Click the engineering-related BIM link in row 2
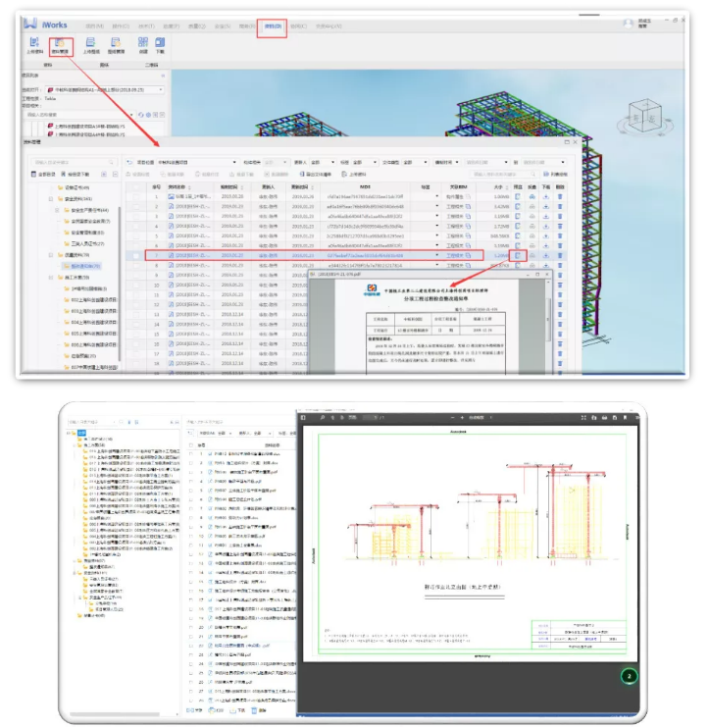The height and width of the screenshot is (728, 709). coord(458,206)
